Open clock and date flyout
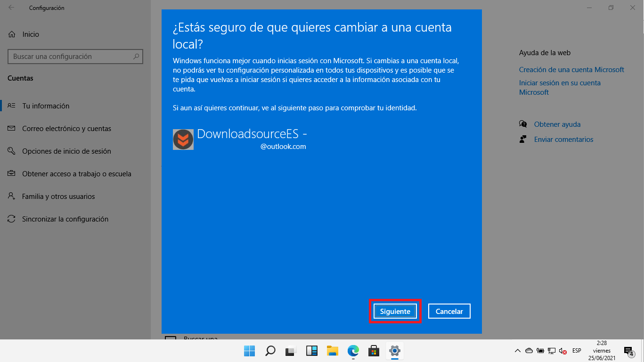The width and height of the screenshot is (644, 362). click(602, 351)
